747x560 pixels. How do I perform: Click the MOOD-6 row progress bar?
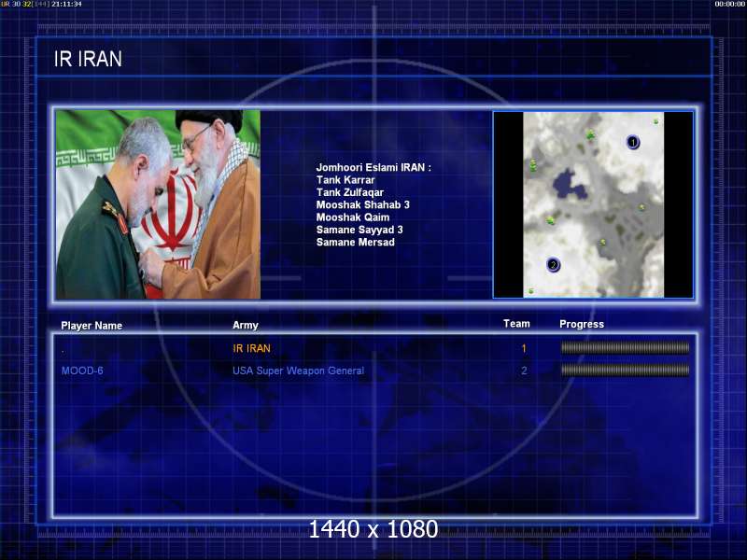click(625, 370)
